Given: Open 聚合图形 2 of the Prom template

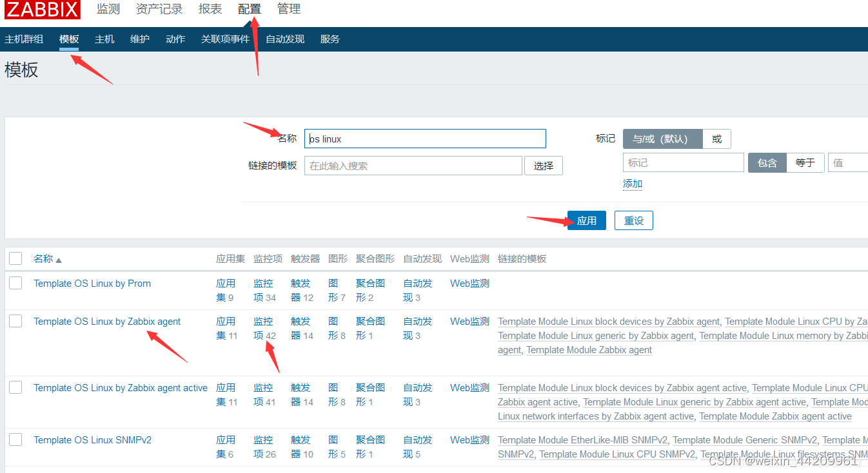Looking at the screenshot, I should [370, 291].
